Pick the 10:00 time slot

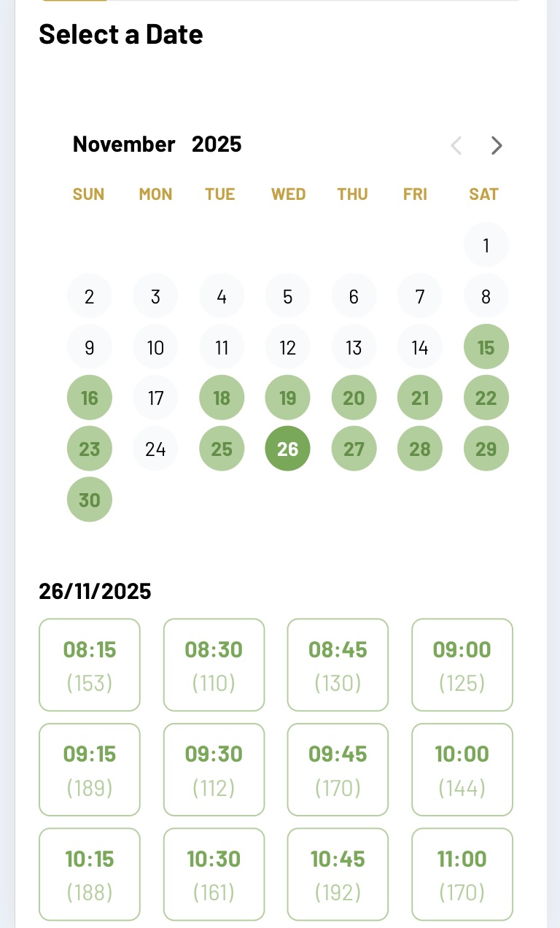pos(462,770)
